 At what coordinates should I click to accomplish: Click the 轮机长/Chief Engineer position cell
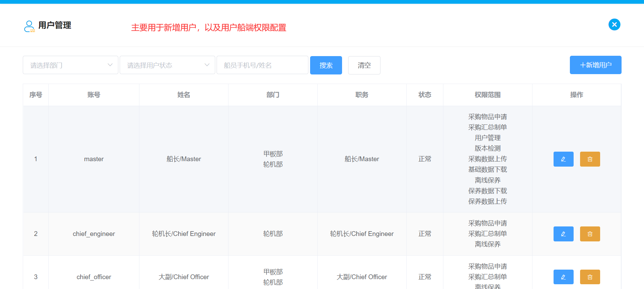pos(362,234)
